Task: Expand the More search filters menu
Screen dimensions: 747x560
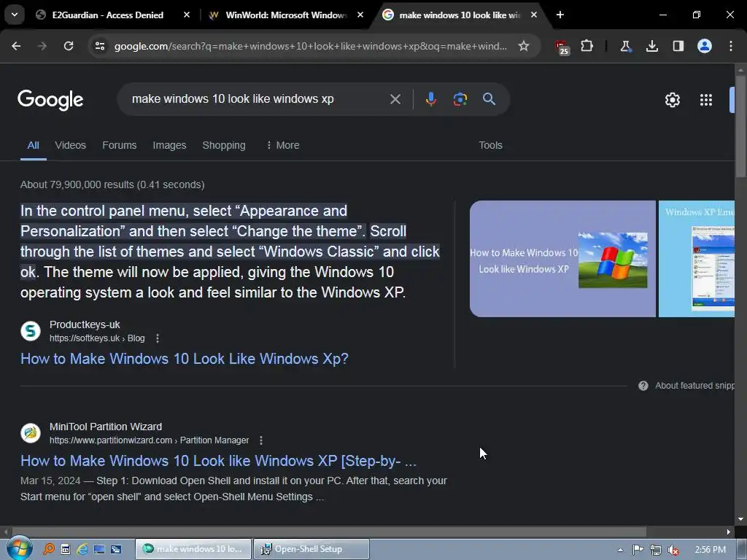Action: coord(282,145)
